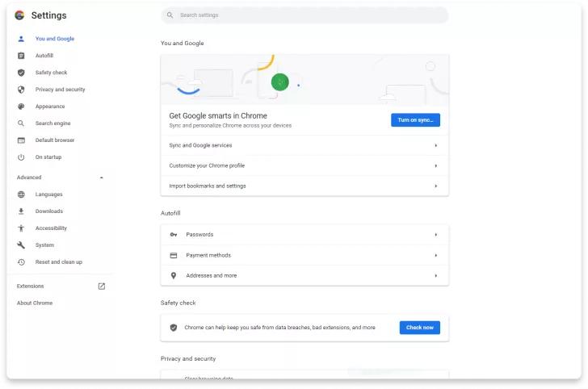Click the Downloads arrow icon
This screenshot has height=389, width=588.
click(x=21, y=211)
